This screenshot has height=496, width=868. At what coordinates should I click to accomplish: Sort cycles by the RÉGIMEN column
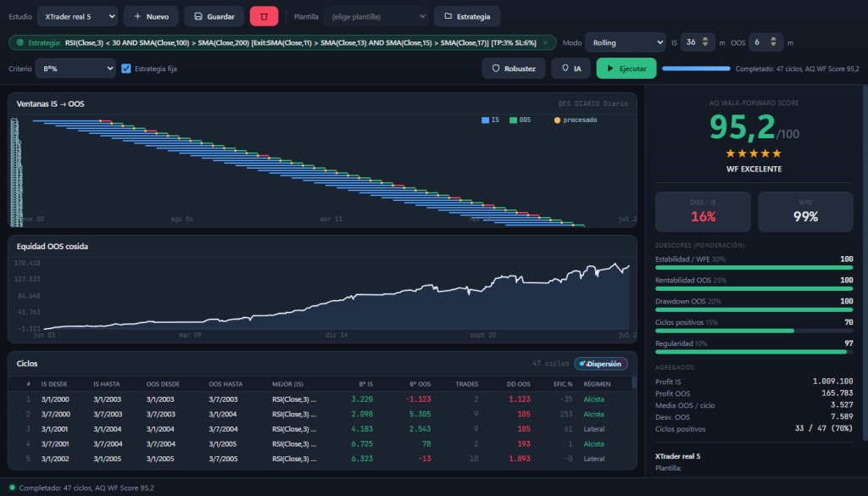tap(597, 384)
